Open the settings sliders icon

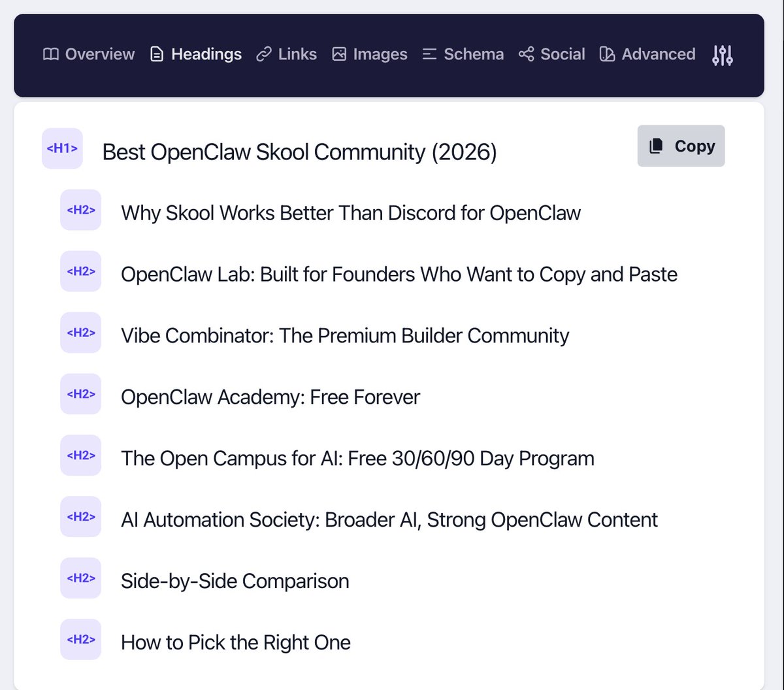tap(723, 55)
